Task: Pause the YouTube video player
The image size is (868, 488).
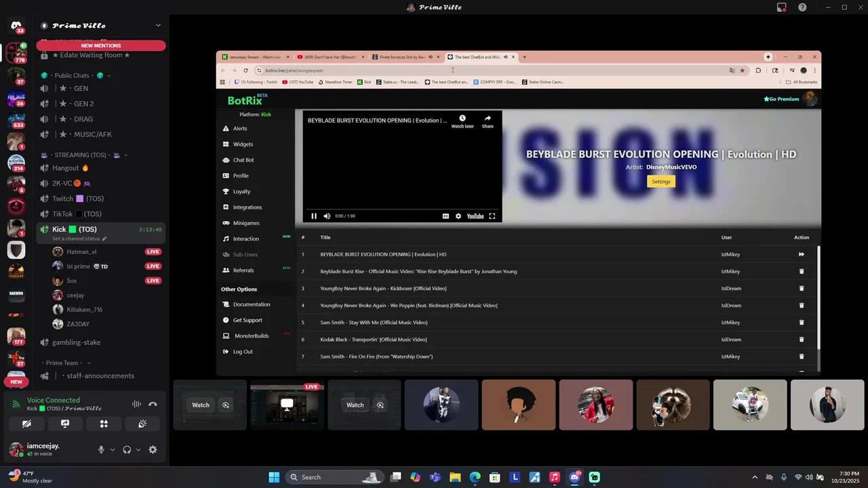Action: [314, 216]
